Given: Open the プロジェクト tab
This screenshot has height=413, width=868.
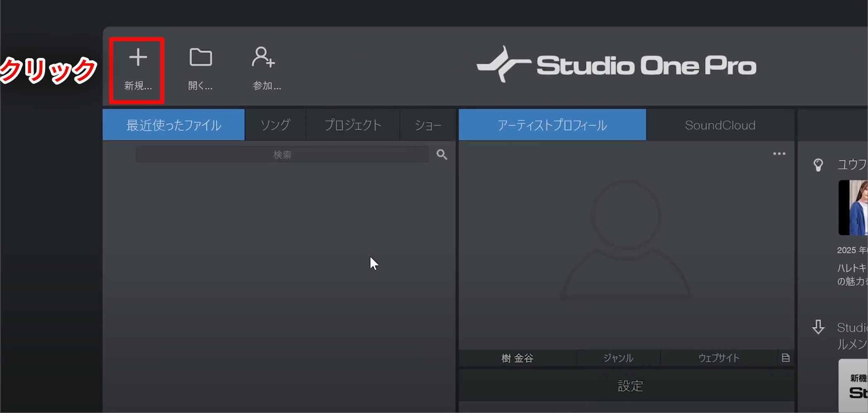Looking at the screenshot, I should (353, 125).
